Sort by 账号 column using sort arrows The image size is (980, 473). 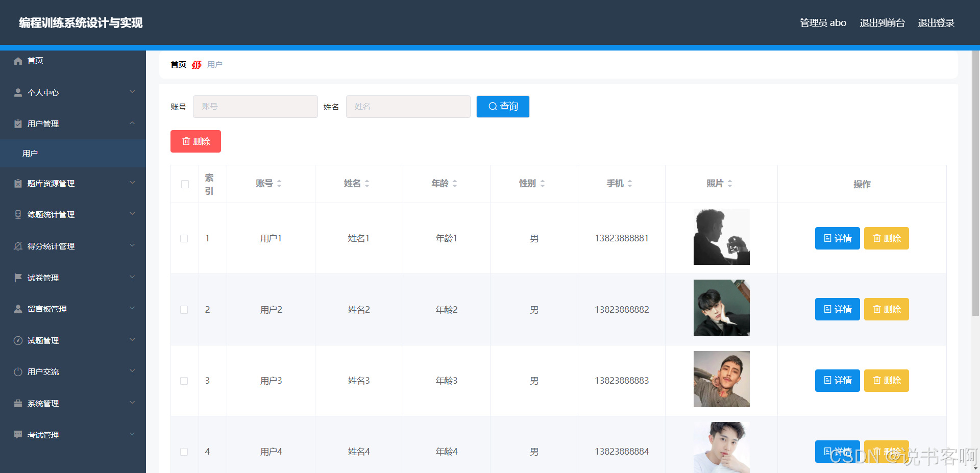pyautogui.click(x=279, y=184)
